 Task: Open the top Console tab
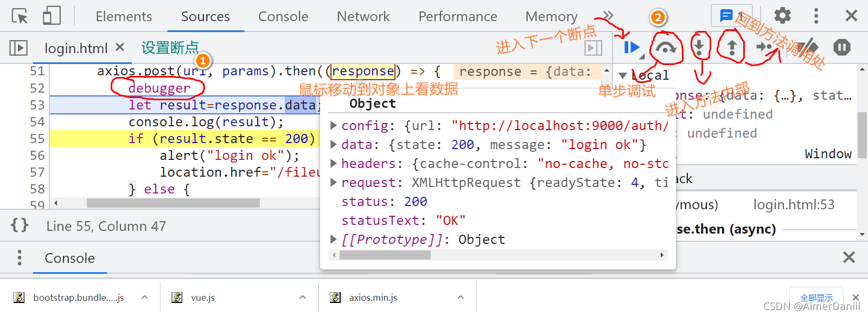(283, 17)
